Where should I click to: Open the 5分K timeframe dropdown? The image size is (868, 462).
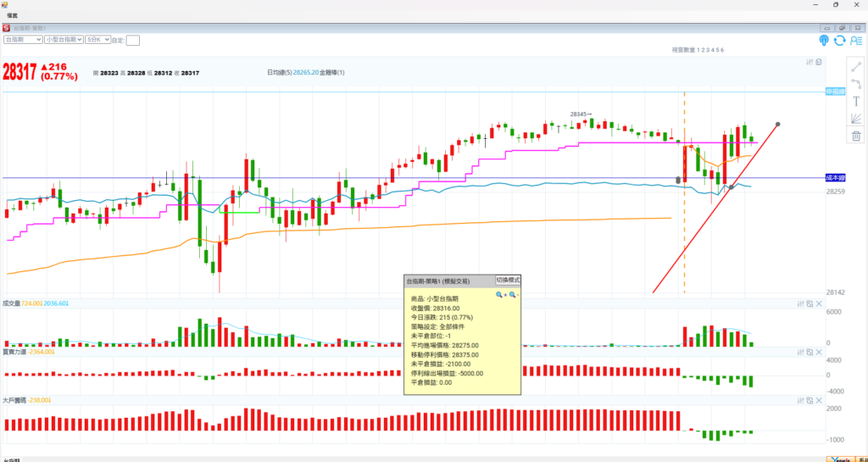pos(96,39)
